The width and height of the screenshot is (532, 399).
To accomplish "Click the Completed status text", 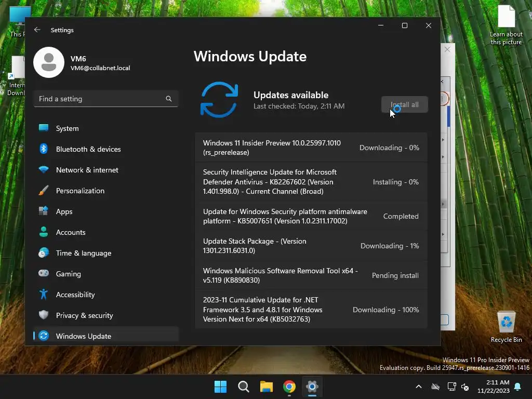I will tap(401, 216).
